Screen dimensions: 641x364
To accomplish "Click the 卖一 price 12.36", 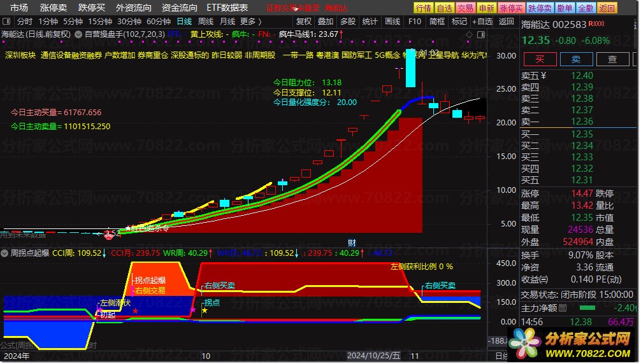I will [582, 122].
